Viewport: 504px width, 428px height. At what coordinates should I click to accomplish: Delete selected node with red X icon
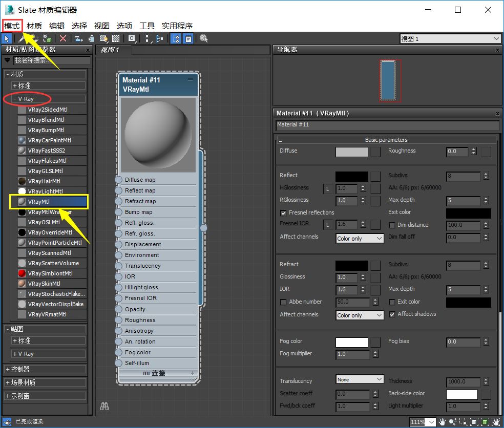pos(63,39)
